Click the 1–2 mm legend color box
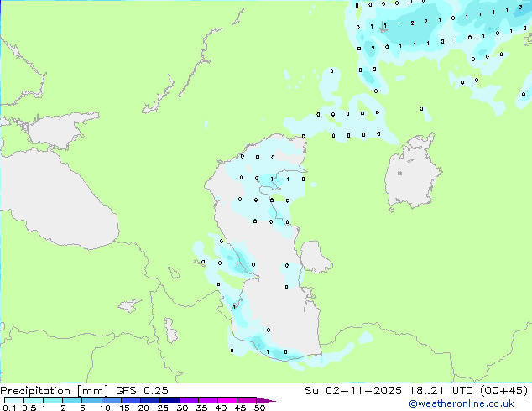 [53, 400]
